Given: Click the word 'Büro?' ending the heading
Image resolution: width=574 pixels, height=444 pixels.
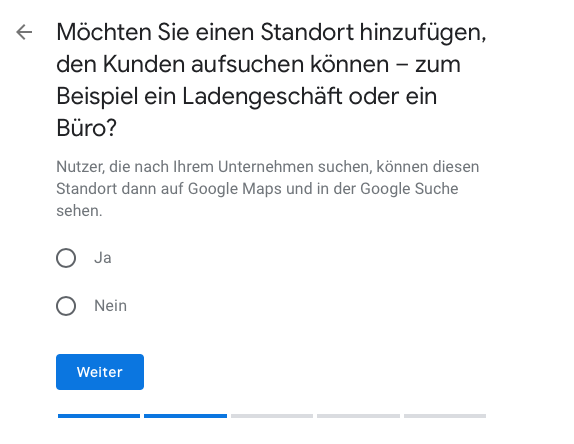Looking at the screenshot, I should (86, 128).
